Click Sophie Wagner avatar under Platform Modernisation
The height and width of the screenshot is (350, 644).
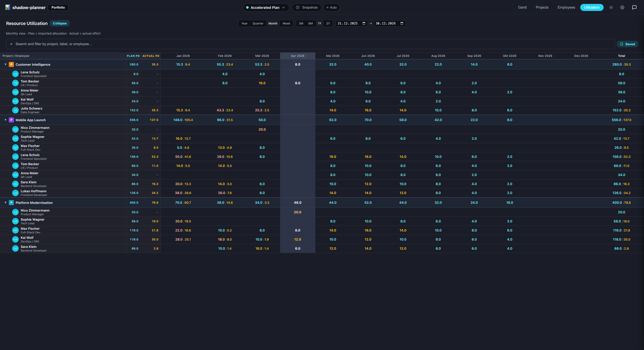tap(16, 221)
